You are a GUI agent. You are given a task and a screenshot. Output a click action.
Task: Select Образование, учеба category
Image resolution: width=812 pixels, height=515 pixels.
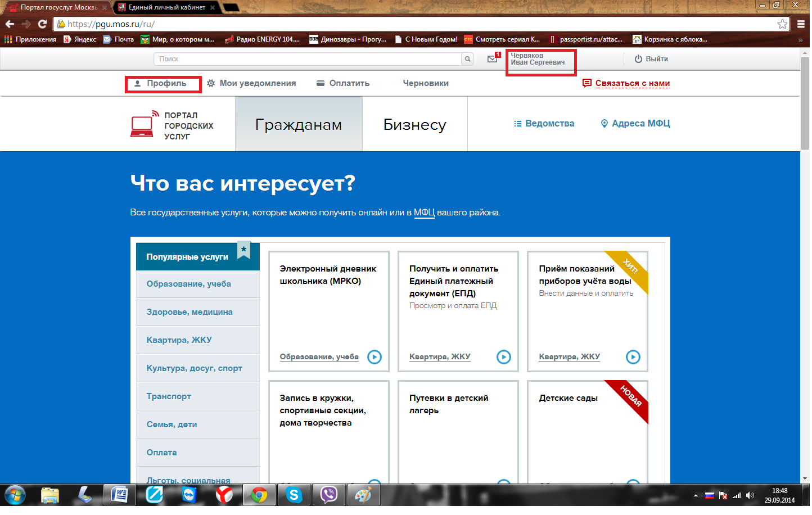click(198, 284)
